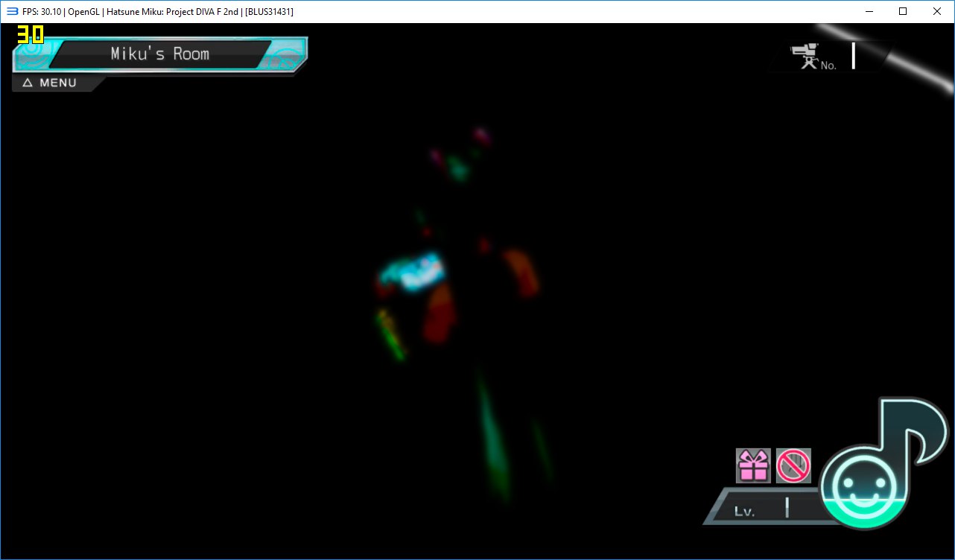
Task: Maximize the RPCS3 game window
Action: click(x=902, y=11)
